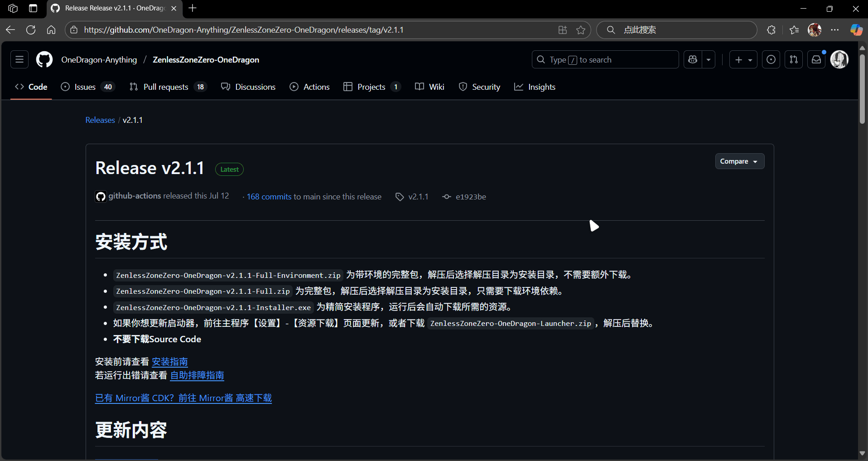View pull requests via the header icon
This screenshot has height=461, width=868.
coord(794,59)
